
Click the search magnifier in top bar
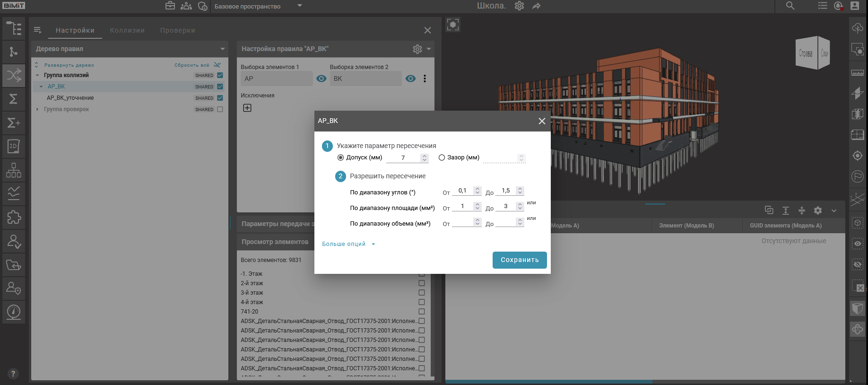[x=790, y=6]
